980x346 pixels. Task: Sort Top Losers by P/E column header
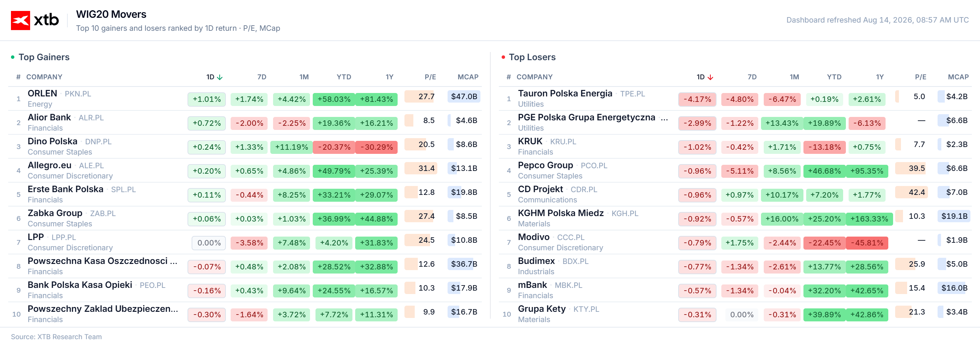coord(920,77)
